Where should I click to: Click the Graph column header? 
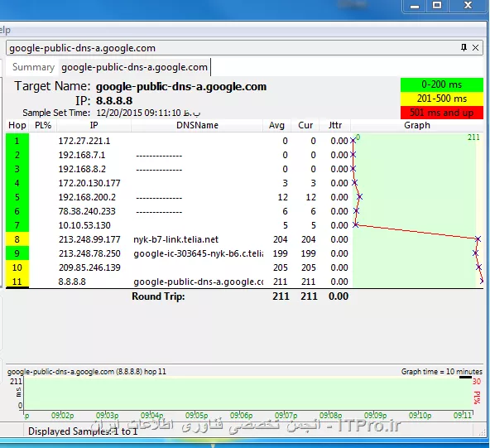pos(417,125)
